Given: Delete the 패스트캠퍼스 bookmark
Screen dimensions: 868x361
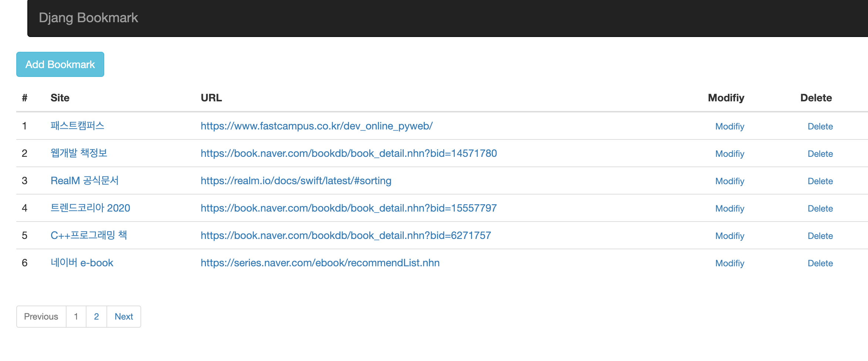Looking at the screenshot, I should (x=820, y=126).
